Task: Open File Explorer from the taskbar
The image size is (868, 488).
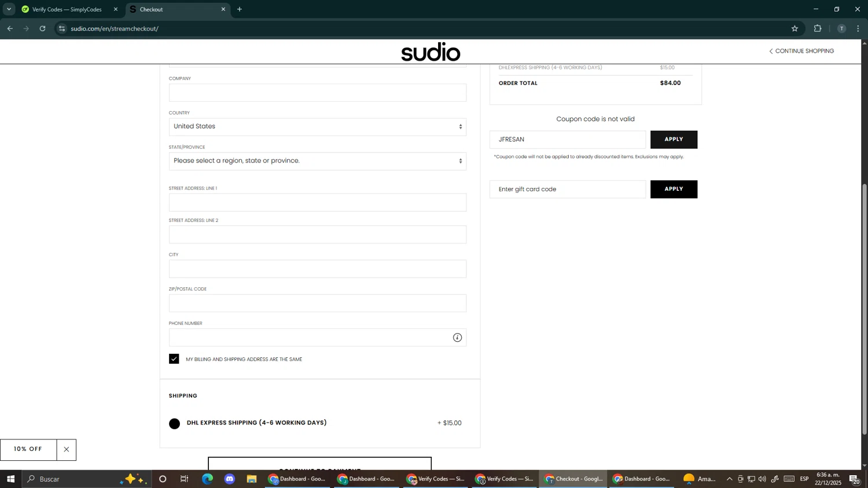Action: coord(252,479)
